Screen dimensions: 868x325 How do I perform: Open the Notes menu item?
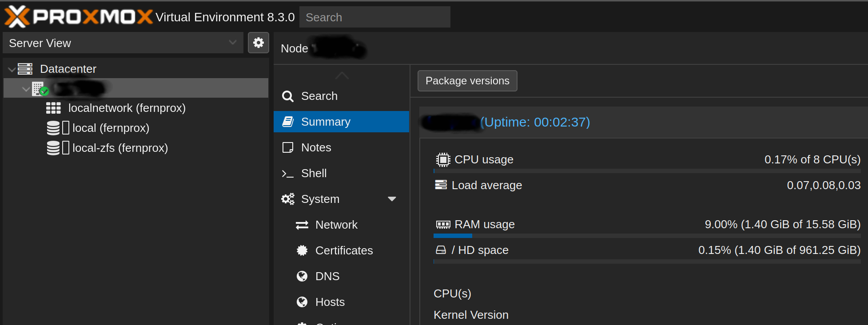pyautogui.click(x=341, y=147)
